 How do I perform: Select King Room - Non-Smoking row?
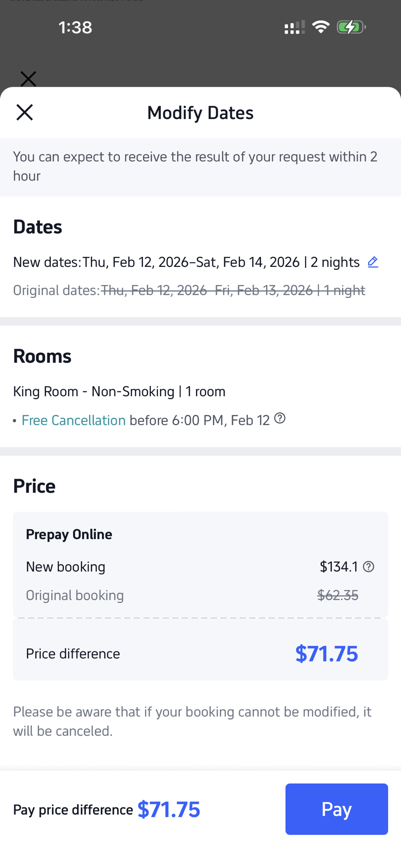[119, 391]
